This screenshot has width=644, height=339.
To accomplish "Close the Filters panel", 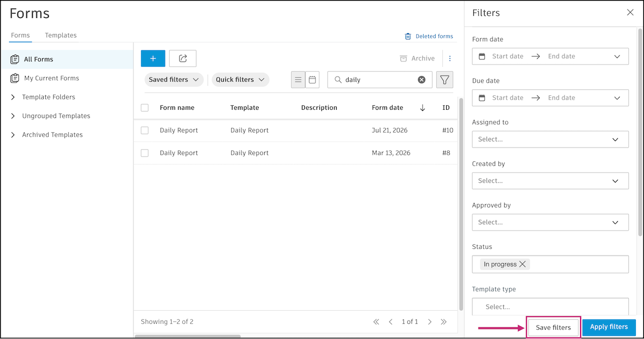I will pyautogui.click(x=630, y=13).
